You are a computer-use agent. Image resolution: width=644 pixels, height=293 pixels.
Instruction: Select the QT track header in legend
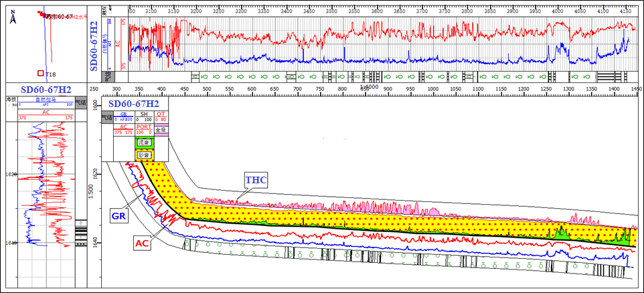pyautogui.click(x=161, y=116)
